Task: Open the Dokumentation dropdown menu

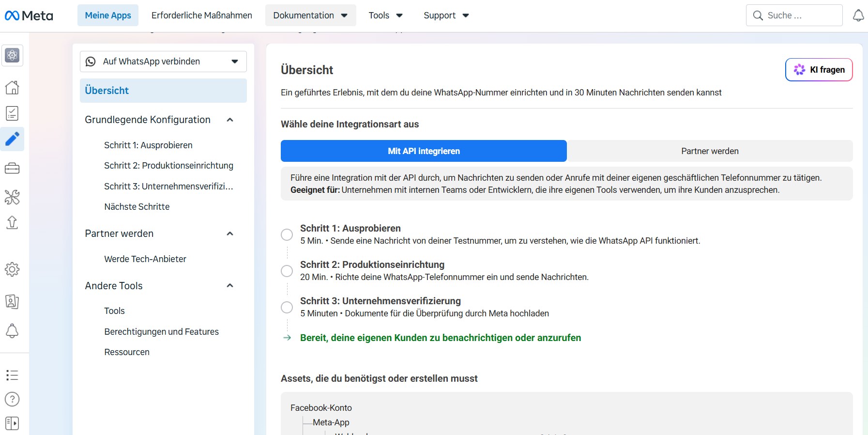Action: pos(310,16)
